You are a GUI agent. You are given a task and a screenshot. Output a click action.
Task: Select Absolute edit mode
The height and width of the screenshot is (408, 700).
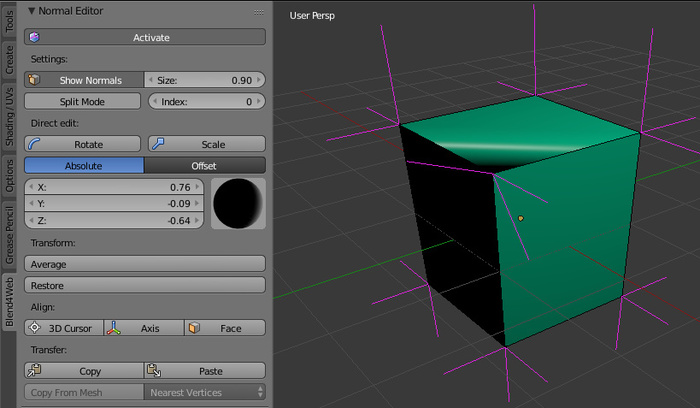[84, 165]
